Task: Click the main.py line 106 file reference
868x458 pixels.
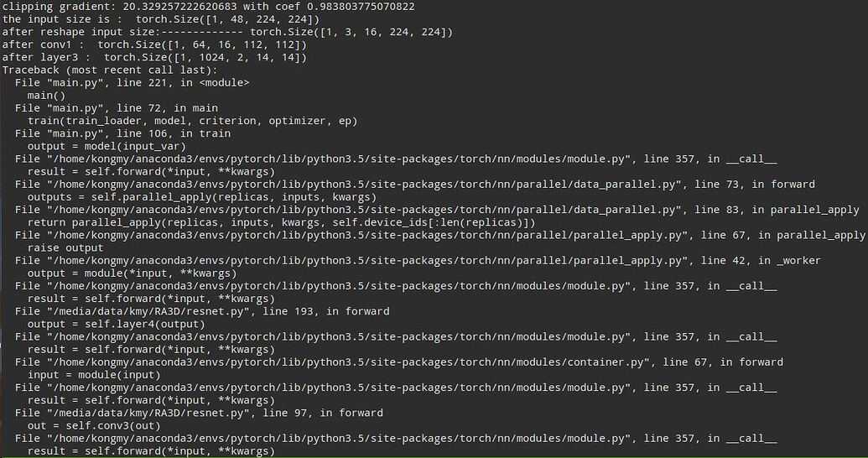Action: (x=122, y=133)
